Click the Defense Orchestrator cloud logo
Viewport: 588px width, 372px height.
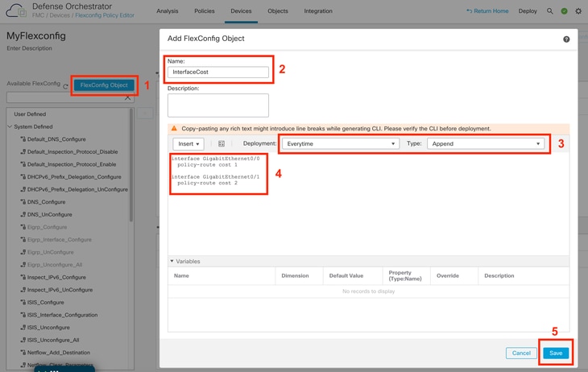[x=16, y=11]
